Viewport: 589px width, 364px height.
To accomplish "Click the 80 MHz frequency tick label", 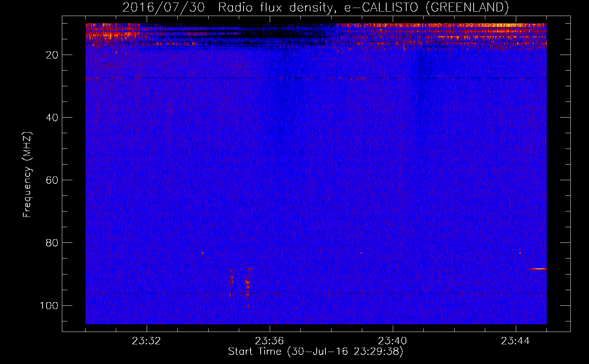I will pos(52,243).
